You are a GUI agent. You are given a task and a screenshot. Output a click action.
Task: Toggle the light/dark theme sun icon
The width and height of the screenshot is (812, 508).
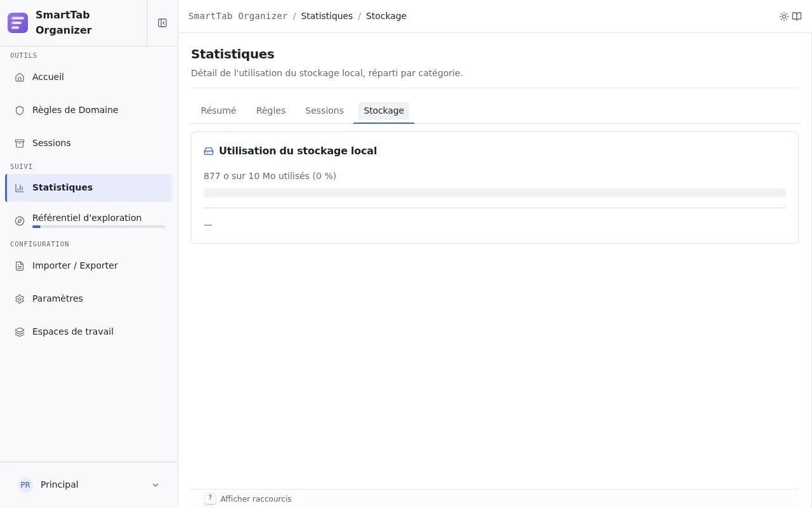[784, 17]
